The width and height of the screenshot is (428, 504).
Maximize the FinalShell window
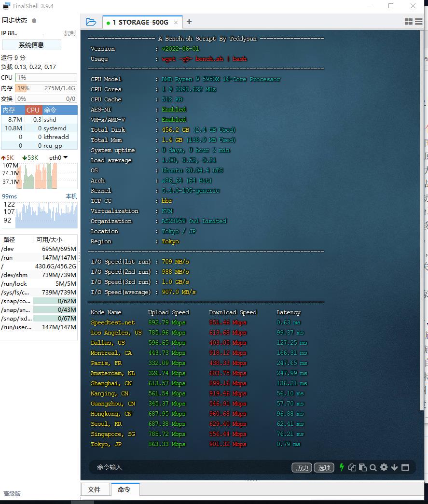tap(391, 6)
